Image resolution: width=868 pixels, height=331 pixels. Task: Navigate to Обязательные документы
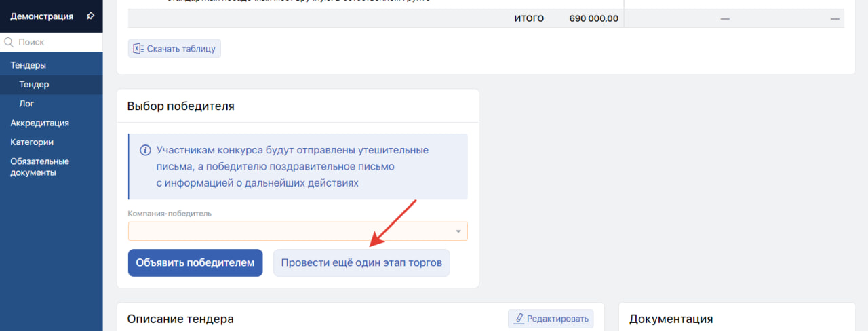[39, 167]
